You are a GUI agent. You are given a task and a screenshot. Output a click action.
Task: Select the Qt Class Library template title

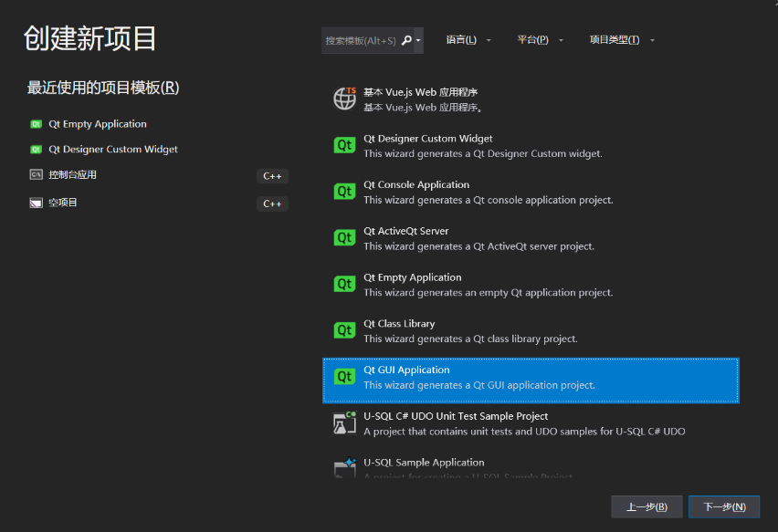[x=399, y=324]
